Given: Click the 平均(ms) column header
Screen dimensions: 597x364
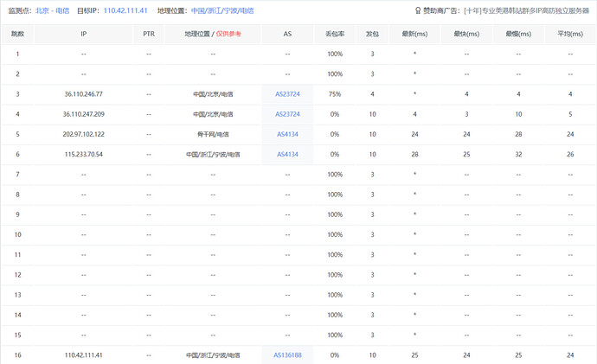Looking at the screenshot, I should coord(570,34).
